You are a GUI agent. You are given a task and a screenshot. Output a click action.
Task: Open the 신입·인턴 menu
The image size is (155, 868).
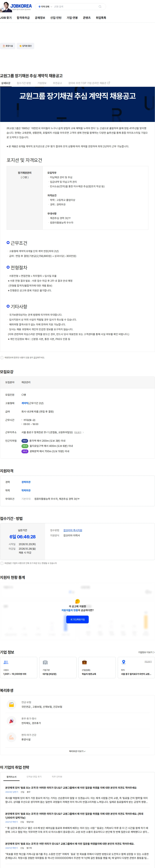tap(56, 18)
